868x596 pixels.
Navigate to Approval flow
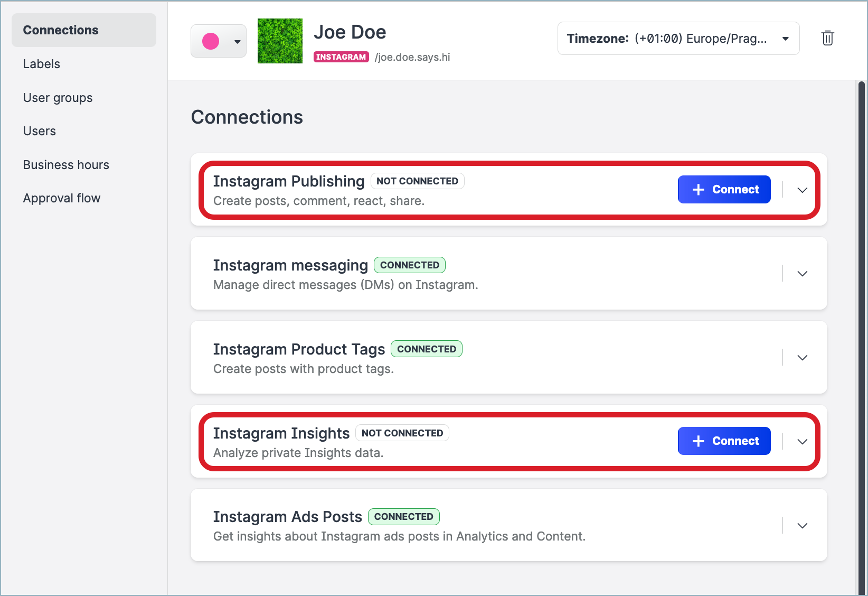[62, 198]
